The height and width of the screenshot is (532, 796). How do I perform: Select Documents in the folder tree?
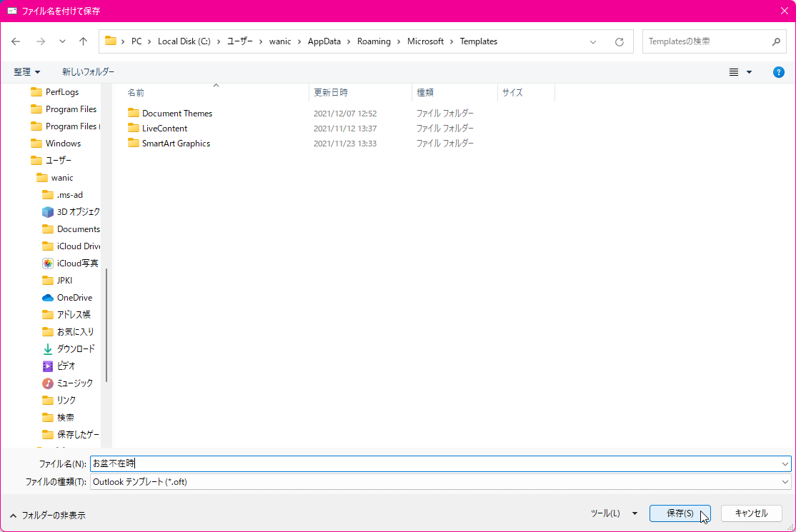coord(78,229)
